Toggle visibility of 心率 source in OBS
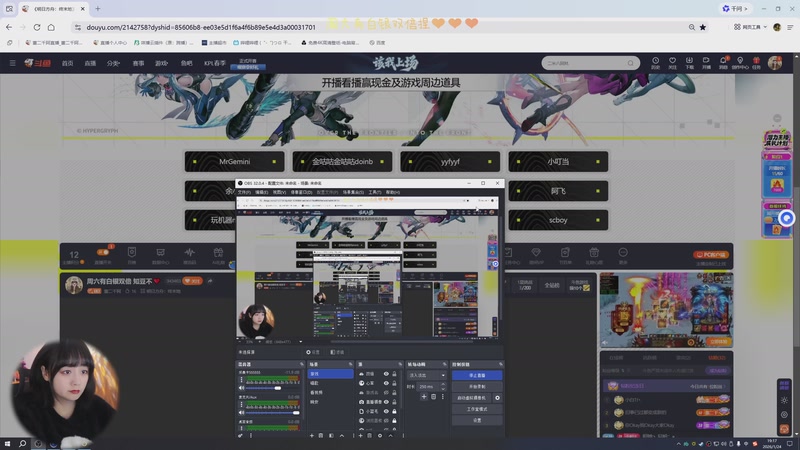 pos(386,383)
